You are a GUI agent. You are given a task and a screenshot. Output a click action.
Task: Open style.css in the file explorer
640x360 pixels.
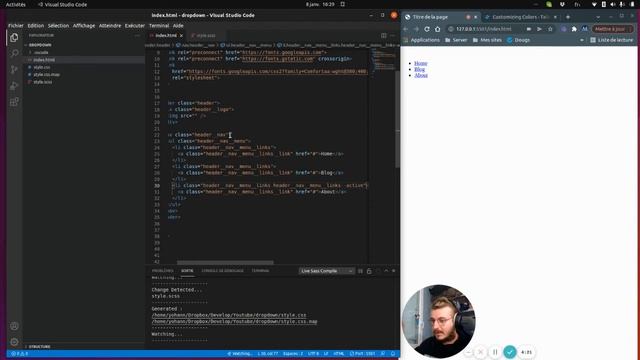click(42, 67)
